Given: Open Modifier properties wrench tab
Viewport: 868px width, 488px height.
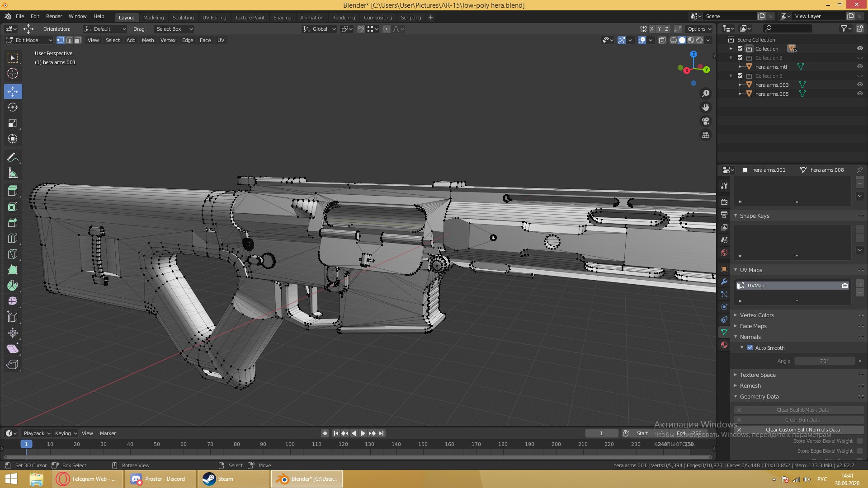Looking at the screenshot, I should [724, 282].
